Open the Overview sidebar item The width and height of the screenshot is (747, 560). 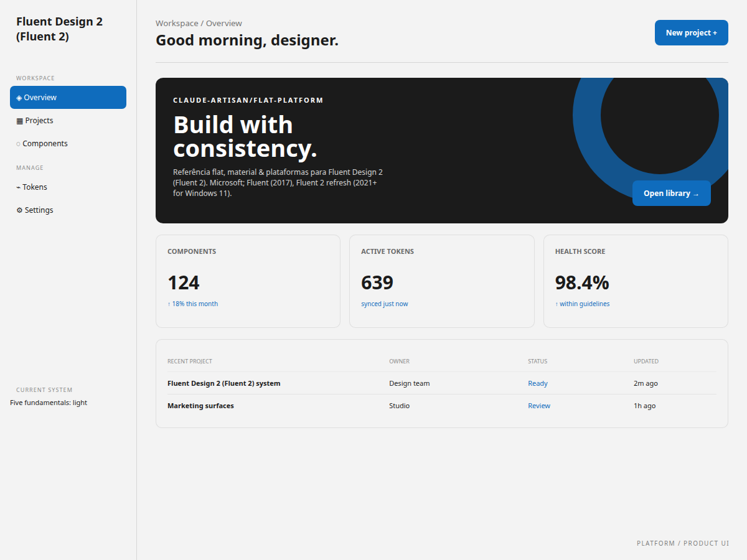point(68,97)
